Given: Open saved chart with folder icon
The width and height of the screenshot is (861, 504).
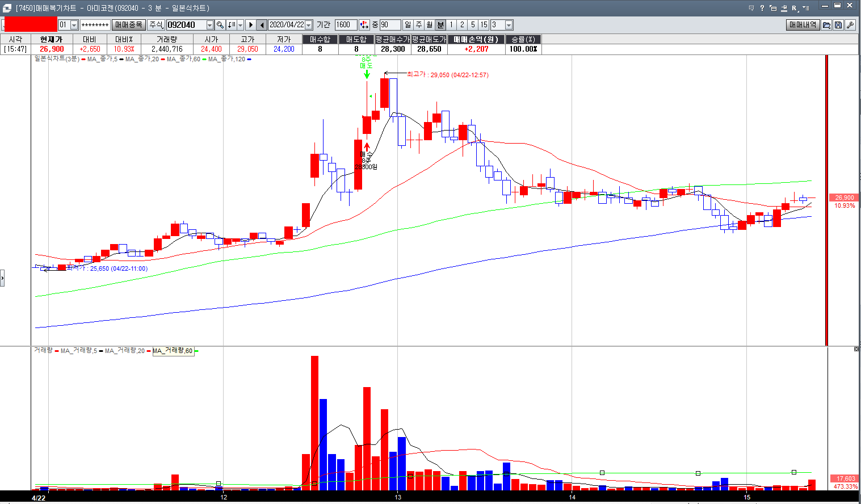Looking at the screenshot, I should coord(826,25).
